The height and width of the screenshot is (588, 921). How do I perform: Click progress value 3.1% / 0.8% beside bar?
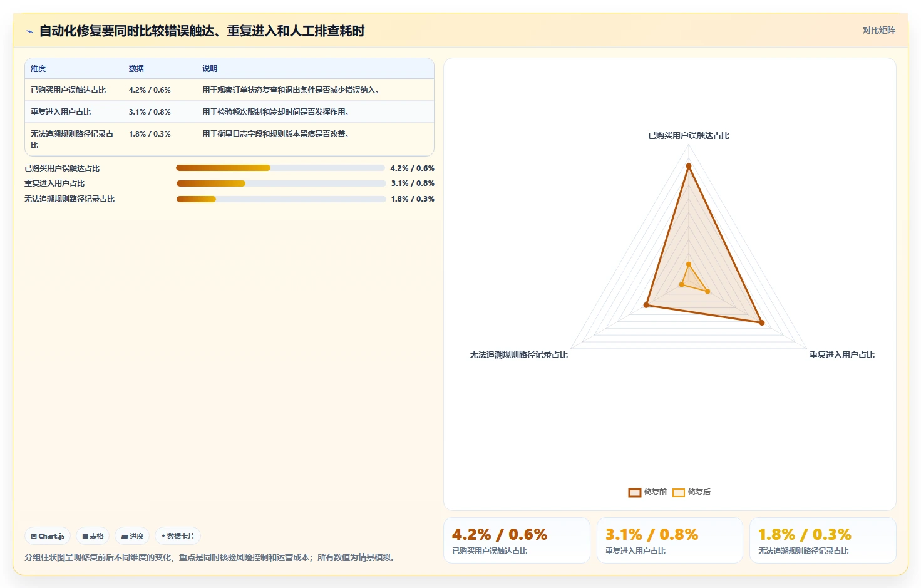[x=413, y=183]
